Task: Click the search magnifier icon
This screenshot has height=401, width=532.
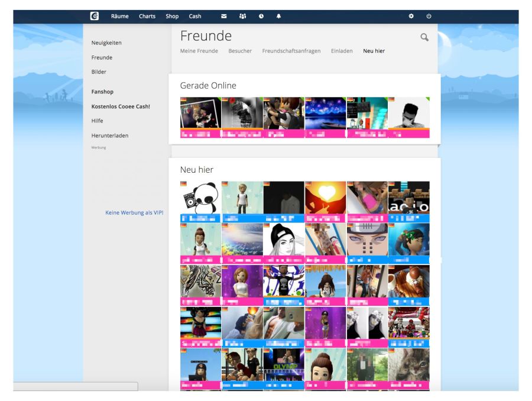Action: pos(424,37)
